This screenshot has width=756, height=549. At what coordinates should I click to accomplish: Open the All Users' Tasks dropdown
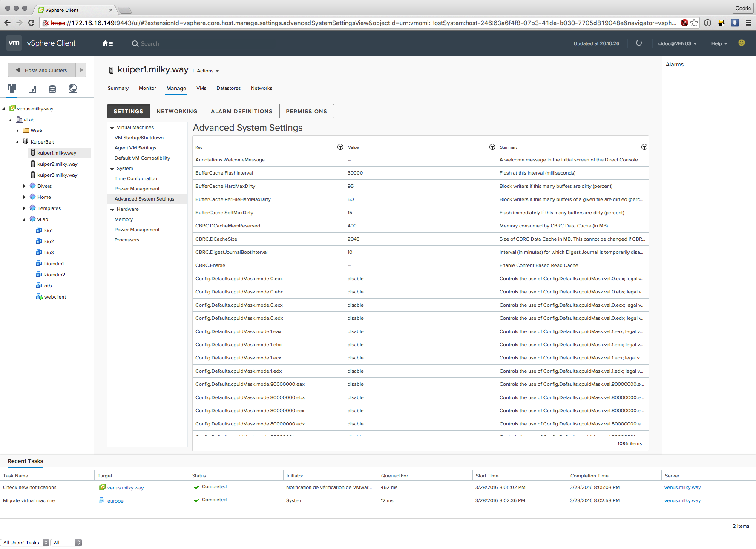(25, 542)
